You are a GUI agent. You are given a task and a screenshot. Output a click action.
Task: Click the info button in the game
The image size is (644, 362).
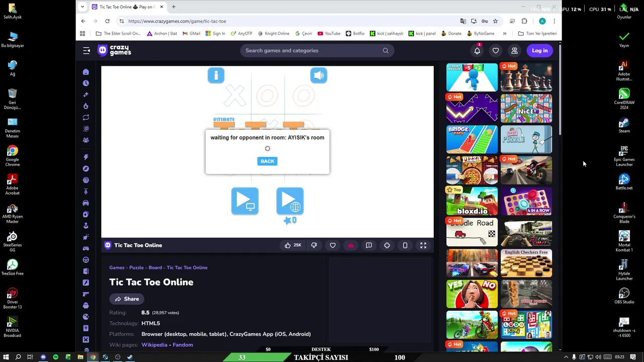pyautogui.click(x=216, y=75)
